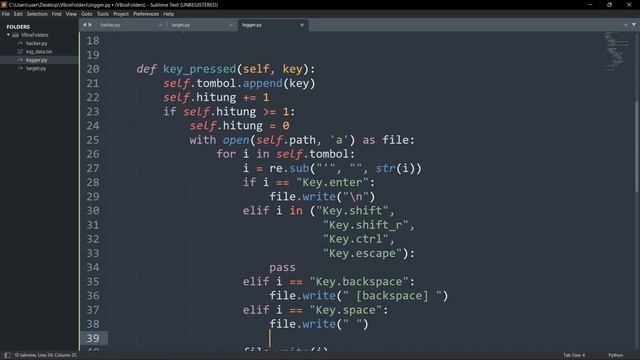
Task: Click line number 34 in the gutter
Action: [x=93, y=267]
